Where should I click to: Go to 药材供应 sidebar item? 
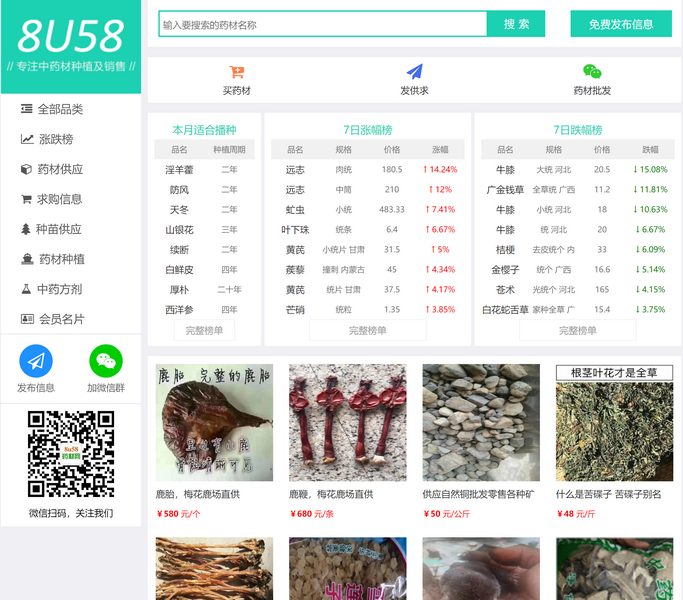(60, 169)
